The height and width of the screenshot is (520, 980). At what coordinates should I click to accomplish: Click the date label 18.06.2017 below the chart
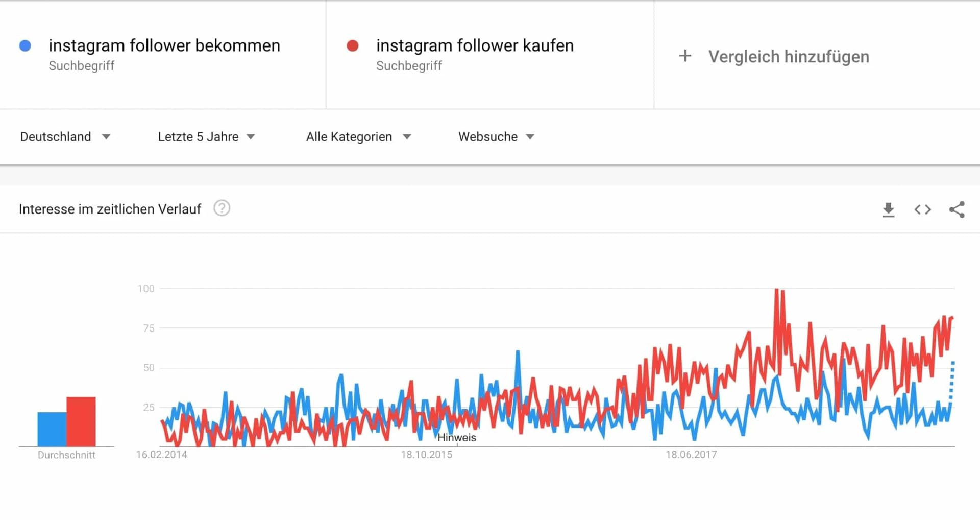[691, 454]
